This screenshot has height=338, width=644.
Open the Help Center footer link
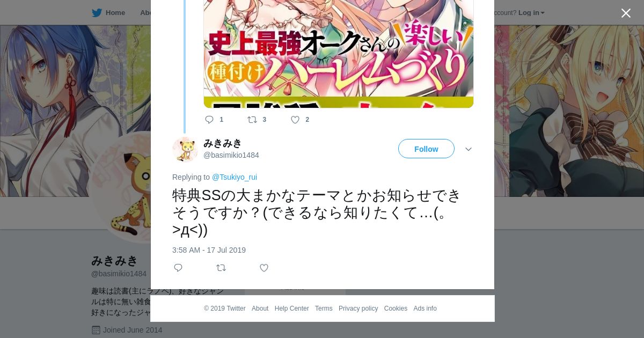click(x=291, y=308)
